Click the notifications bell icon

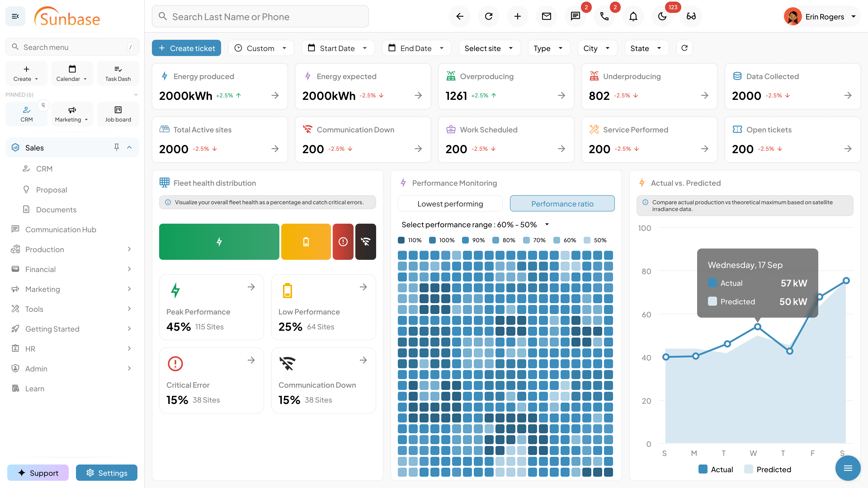coord(633,16)
